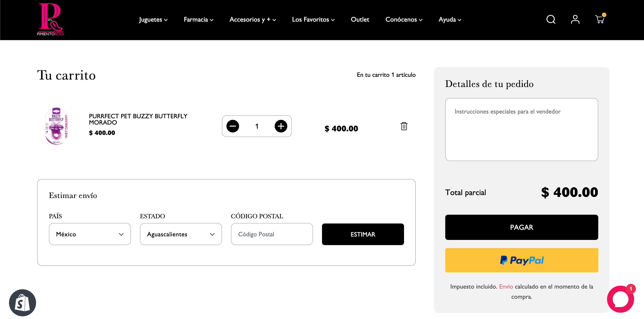Click the Shopify bag badge

point(23,303)
